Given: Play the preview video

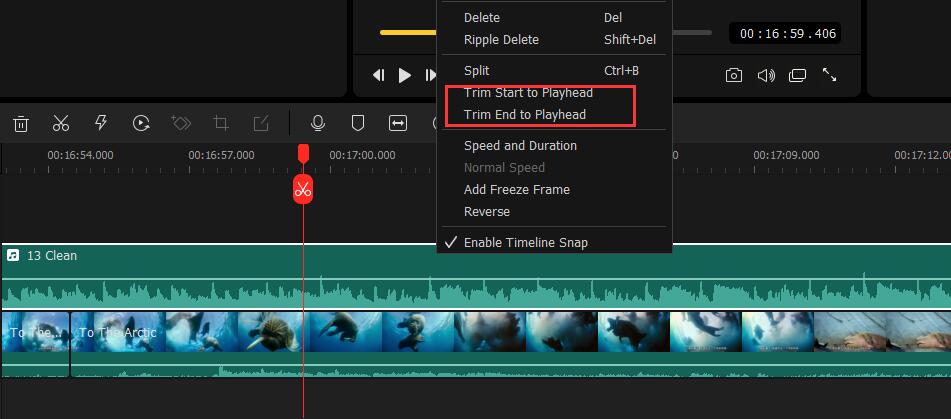Looking at the screenshot, I should (405, 75).
